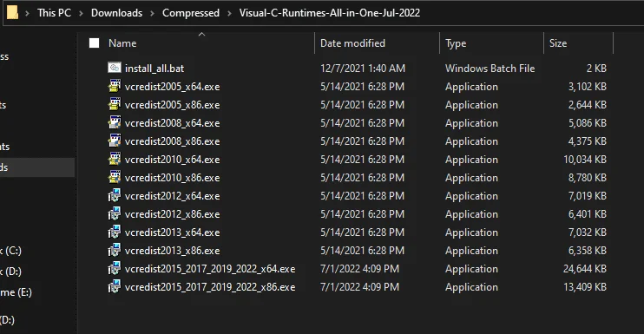Select file name install_all.bat
This screenshot has width=644, height=334.
[154, 69]
